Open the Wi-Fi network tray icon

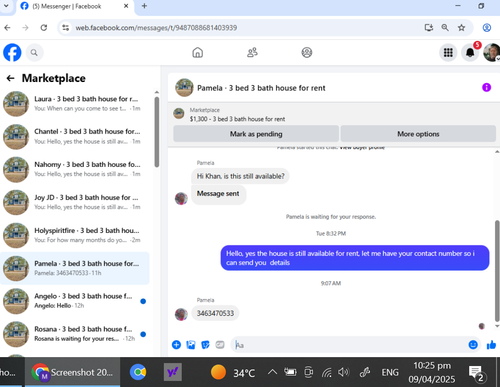[x=327, y=372]
